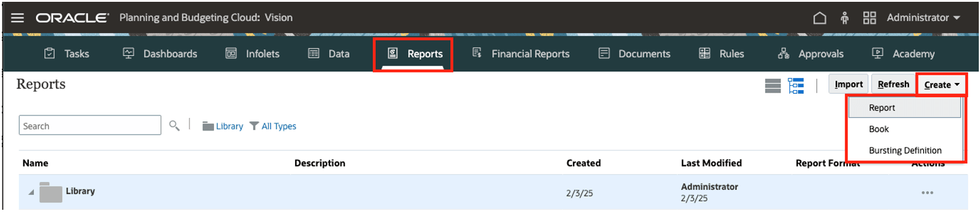This screenshot has width=980, height=220.
Task: Select the Library folder icon in table
Action: (51, 192)
